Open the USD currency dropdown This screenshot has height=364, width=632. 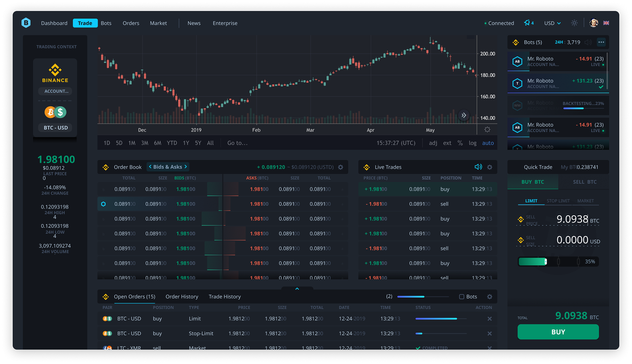pos(552,23)
